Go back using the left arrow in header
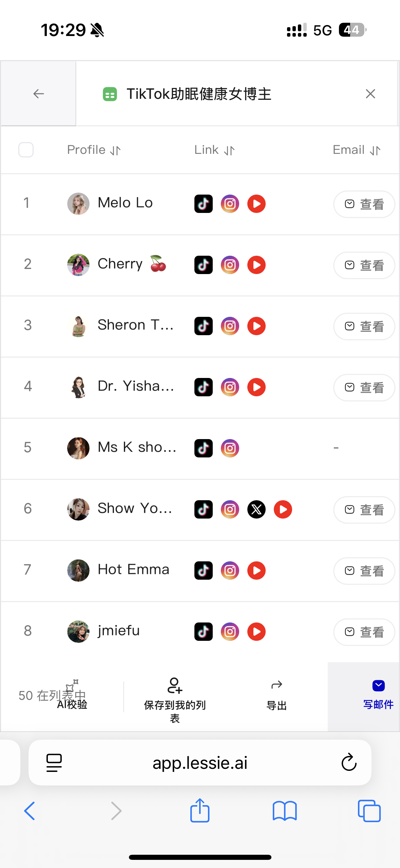The width and height of the screenshot is (400, 868). click(x=38, y=94)
